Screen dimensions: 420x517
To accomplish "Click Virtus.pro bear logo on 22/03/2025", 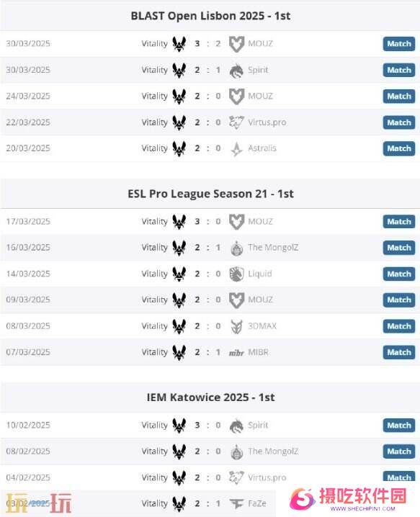I will tap(236, 122).
